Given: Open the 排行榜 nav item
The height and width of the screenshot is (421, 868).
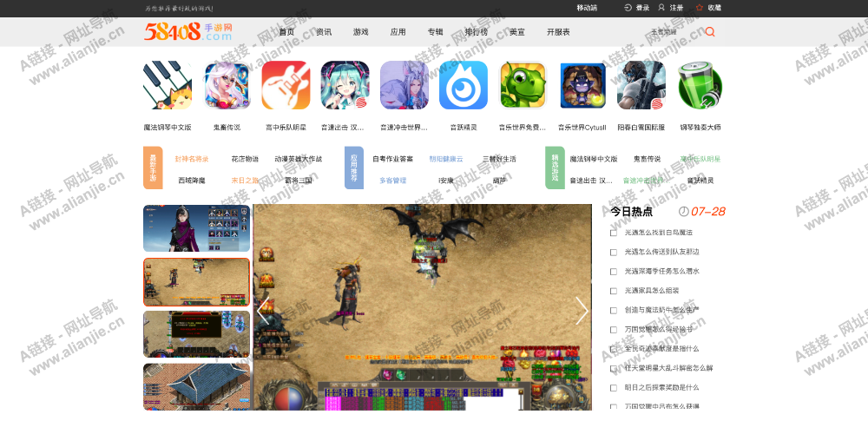Looking at the screenshot, I should (476, 32).
